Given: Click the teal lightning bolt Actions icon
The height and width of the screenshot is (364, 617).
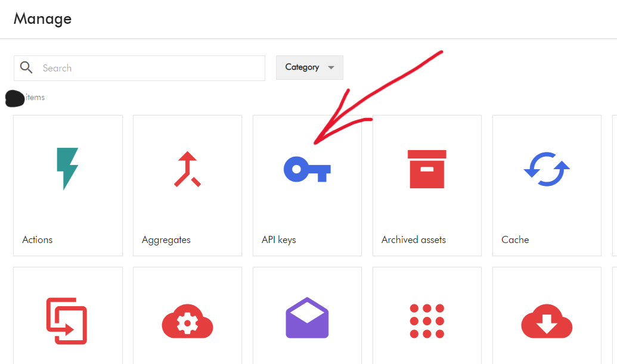Looking at the screenshot, I should pos(67,169).
